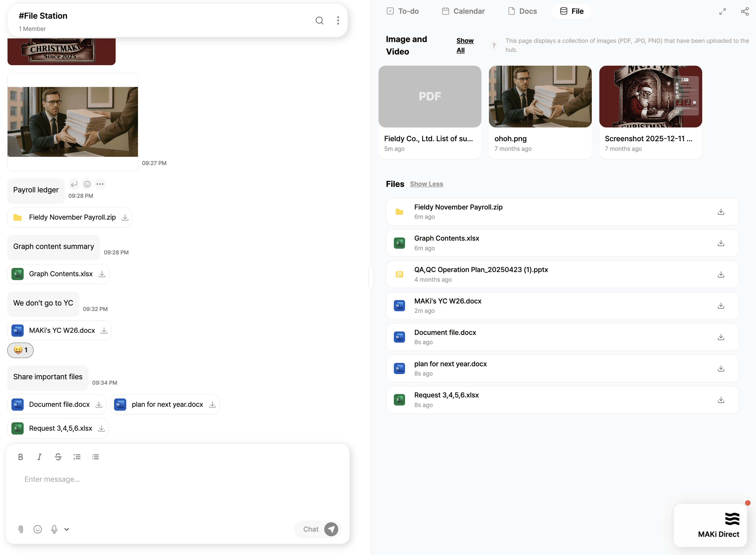Toggle bold formatting in message editor
Viewport: 756px width, 555px height.
21,457
